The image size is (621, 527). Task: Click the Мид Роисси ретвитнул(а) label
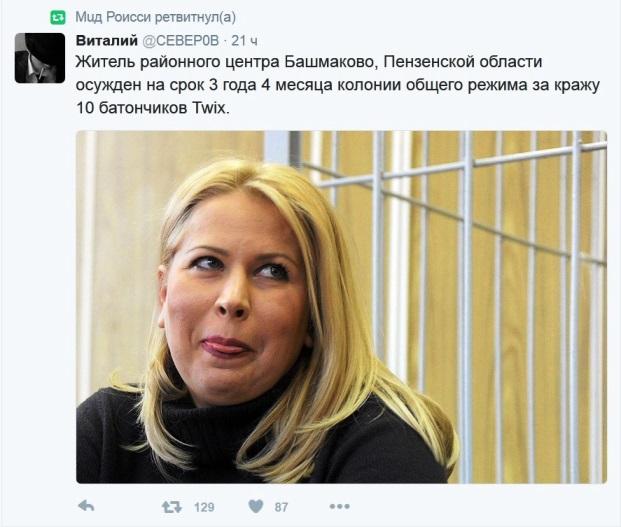[x=155, y=17]
